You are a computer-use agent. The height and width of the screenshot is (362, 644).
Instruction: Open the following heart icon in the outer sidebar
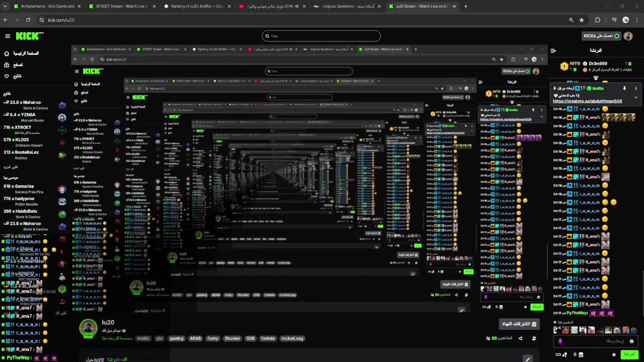point(7,76)
